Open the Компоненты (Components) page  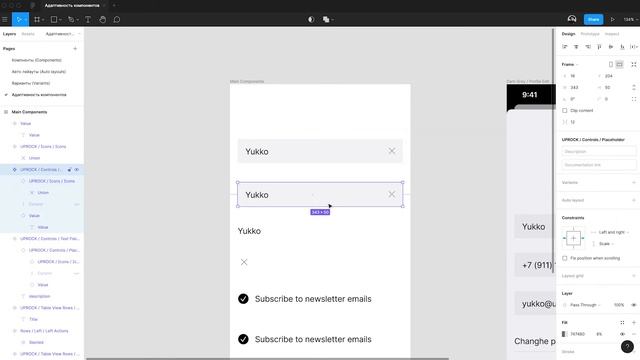[37, 60]
